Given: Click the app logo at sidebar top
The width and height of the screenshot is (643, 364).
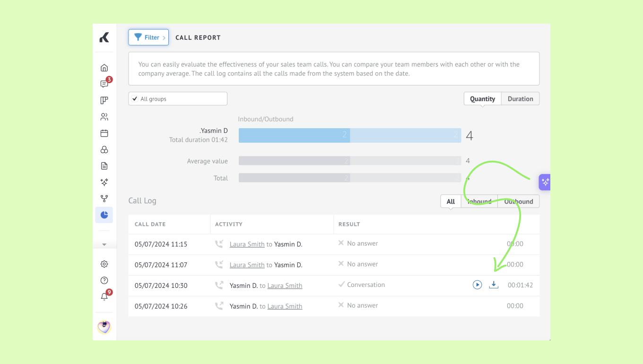Looking at the screenshot, I should coord(104,37).
